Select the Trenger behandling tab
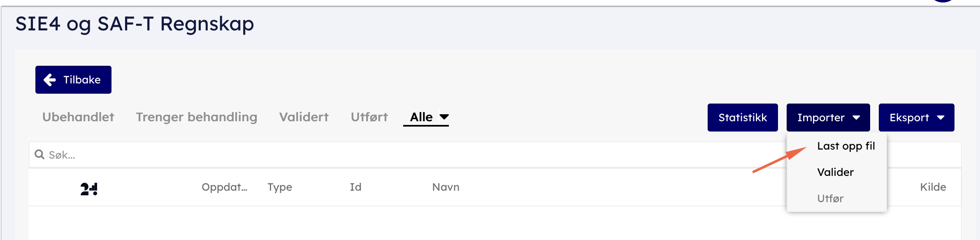Viewport: 980px width, 240px height. coord(196,117)
